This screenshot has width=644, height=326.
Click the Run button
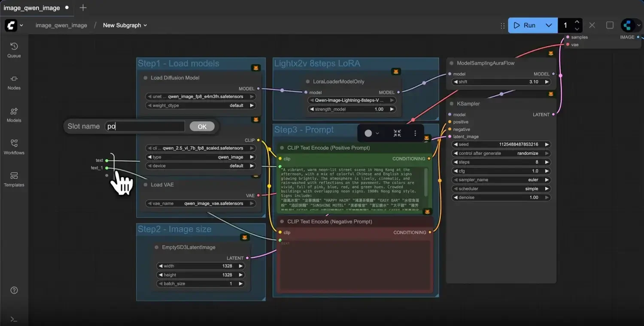(525, 25)
